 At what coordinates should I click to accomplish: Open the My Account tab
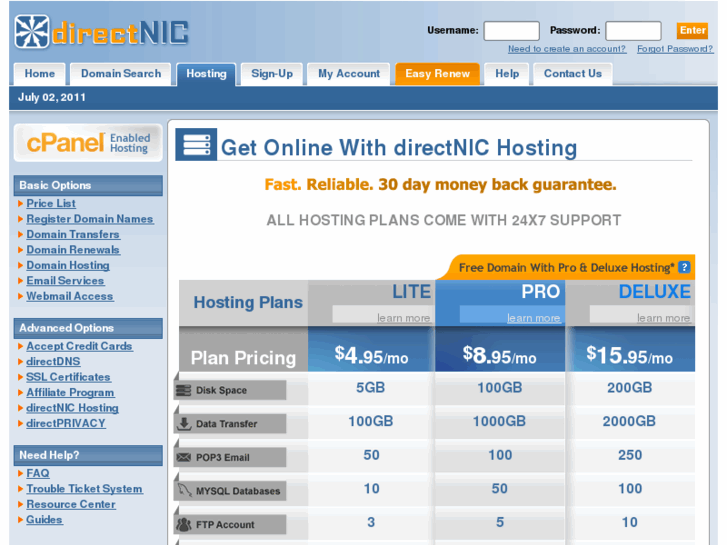[x=349, y=74]
